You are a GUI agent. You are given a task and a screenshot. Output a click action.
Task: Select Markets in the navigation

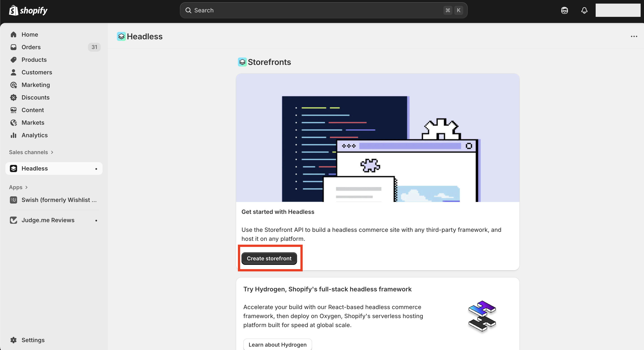pyautogui.click(x=33, y=123)
